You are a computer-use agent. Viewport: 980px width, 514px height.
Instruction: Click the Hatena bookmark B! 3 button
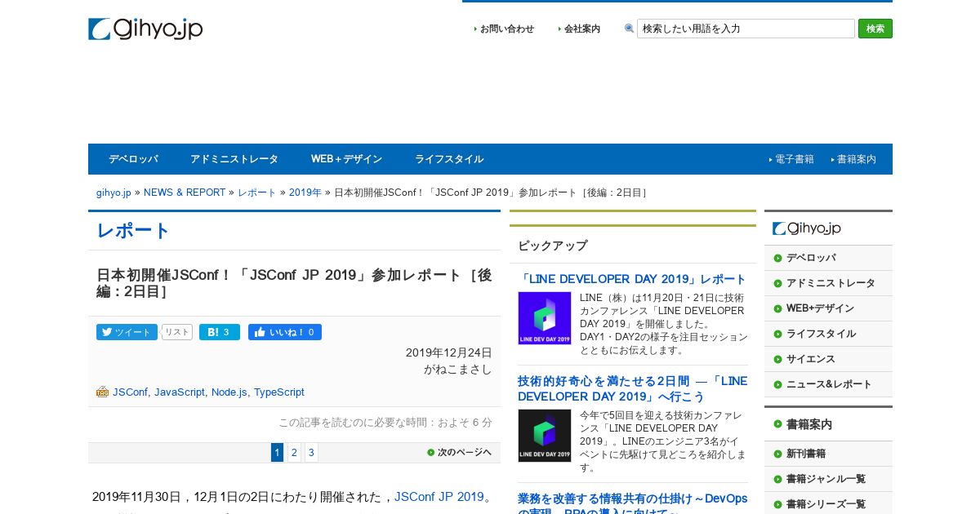click(x=220, y=332)
